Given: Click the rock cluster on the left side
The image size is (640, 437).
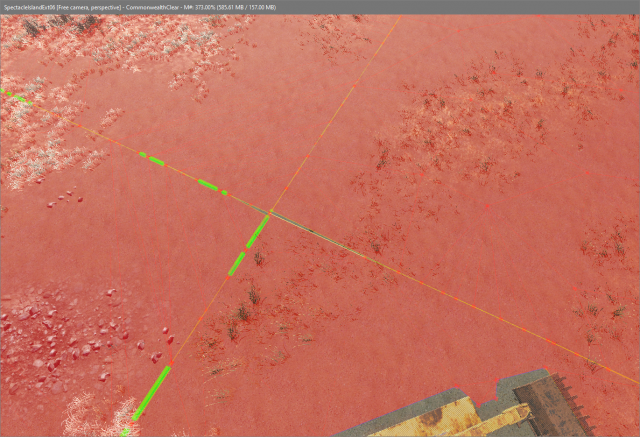Looking at the screenshot, I should tap(50, 340).
